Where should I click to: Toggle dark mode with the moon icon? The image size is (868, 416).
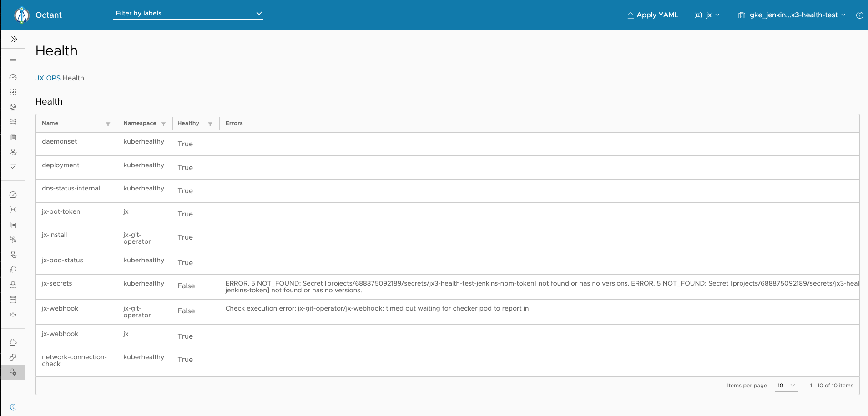pos(13,407)
